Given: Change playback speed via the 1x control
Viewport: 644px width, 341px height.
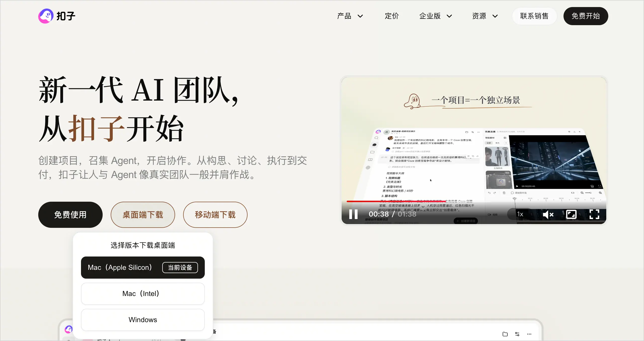Looking at the screenshot, I should (x=520, y=214).
